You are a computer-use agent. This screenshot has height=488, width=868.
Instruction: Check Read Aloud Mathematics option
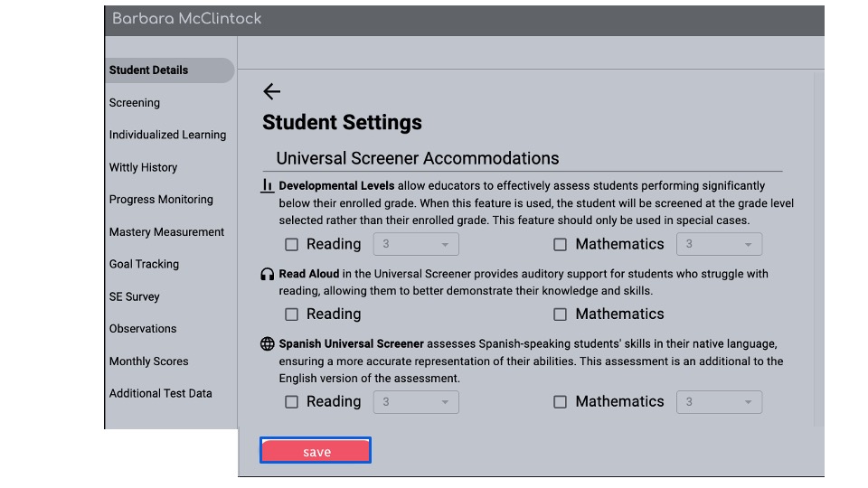click(x=561, y=314)
